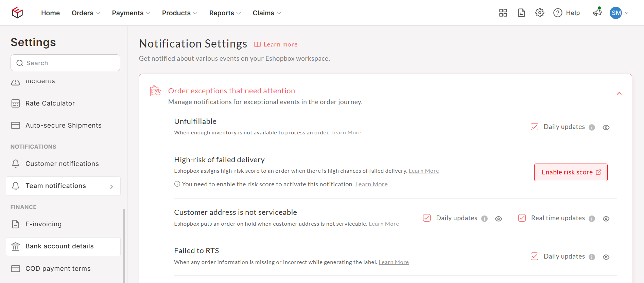Toggle Real time updates checkbox
The image size is (644, 283).
tap(522, 218)
